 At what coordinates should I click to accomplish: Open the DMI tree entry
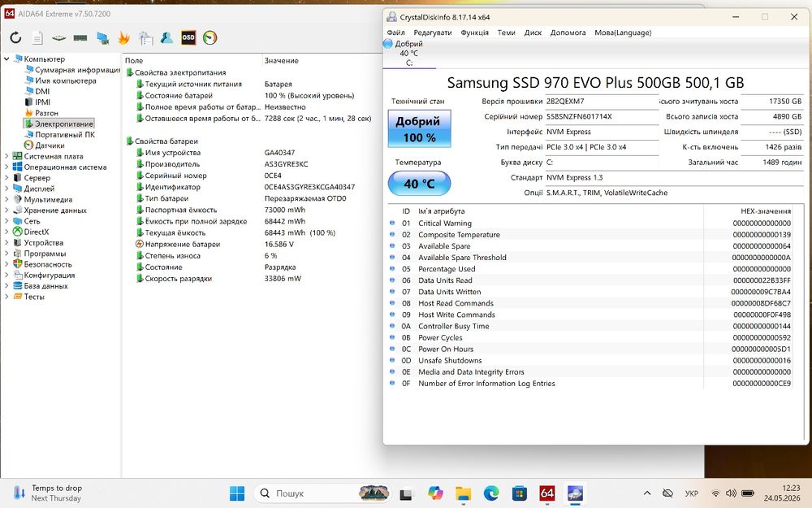[x=37, y=91]
